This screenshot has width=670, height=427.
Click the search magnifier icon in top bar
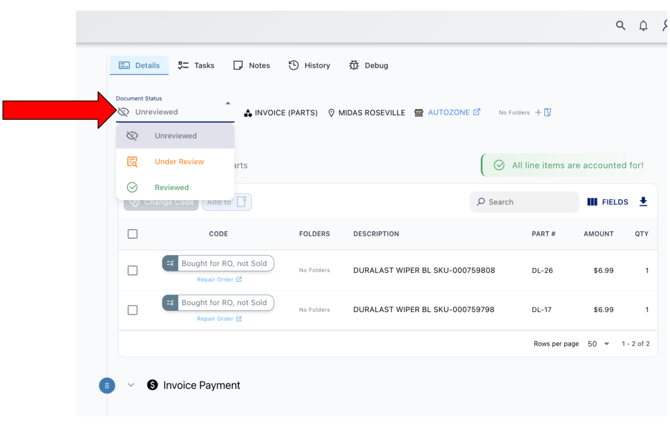pos(620,26)
